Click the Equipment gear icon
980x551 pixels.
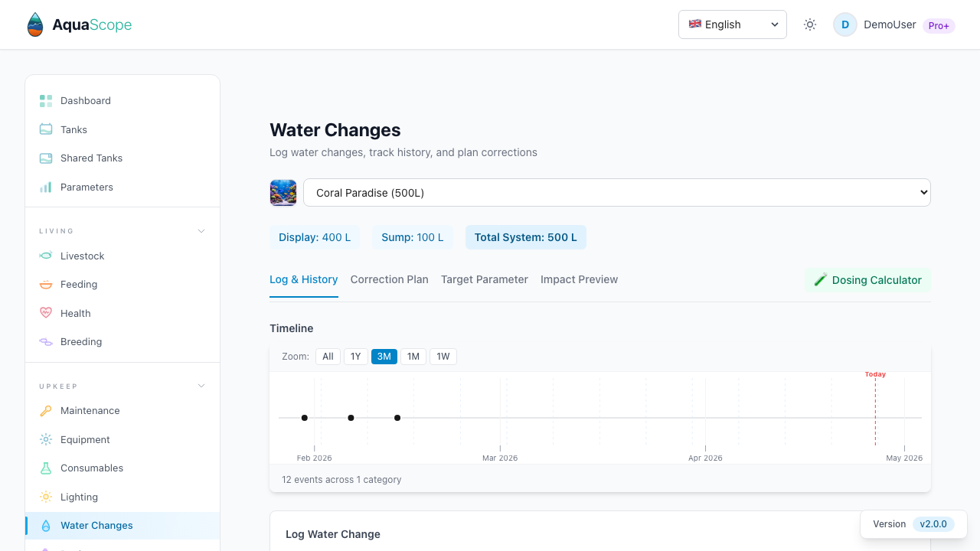(46, 439)
